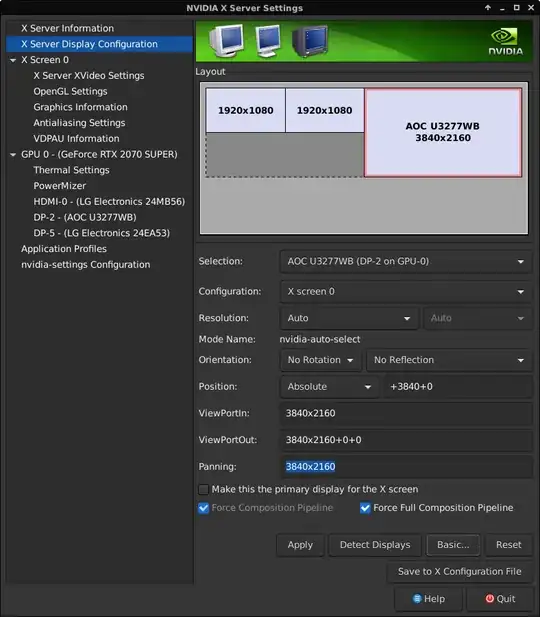Open VDPAU Information page
540x617 pixels.
point(76,139)
